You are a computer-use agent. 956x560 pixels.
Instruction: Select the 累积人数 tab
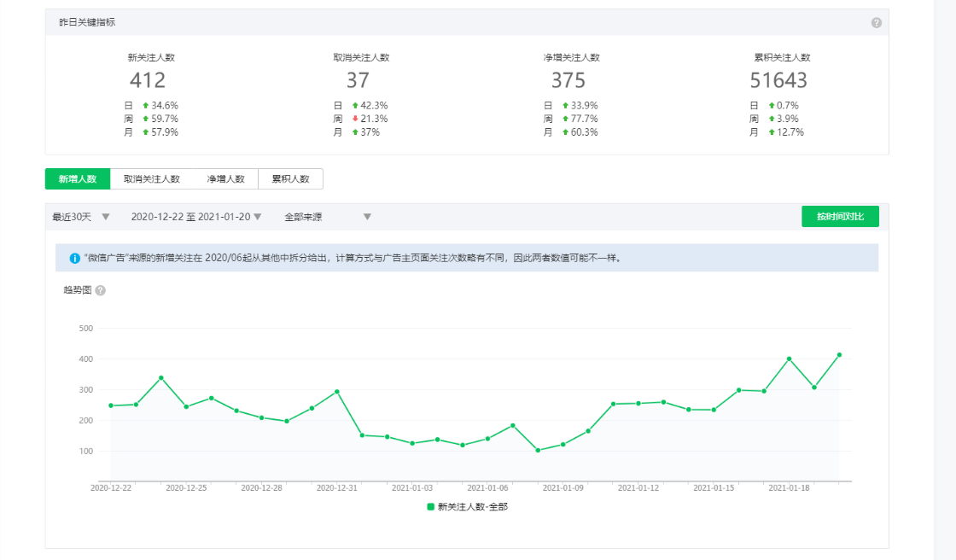tap(291, 178)
